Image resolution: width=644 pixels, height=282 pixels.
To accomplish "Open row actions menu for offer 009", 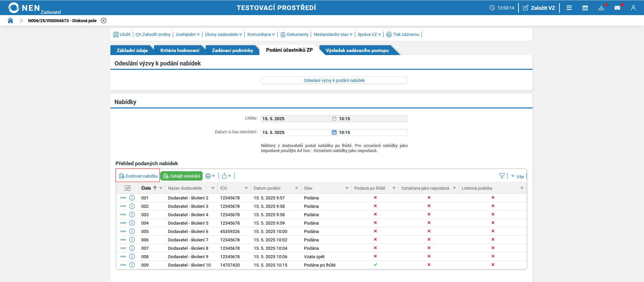I will click(x=123, y=265).
